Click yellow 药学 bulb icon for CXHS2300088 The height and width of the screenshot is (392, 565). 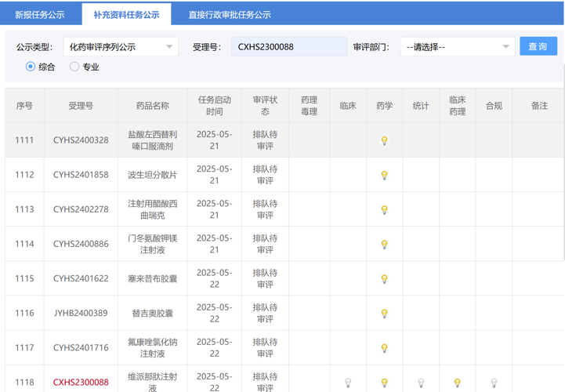coord(385,383)
